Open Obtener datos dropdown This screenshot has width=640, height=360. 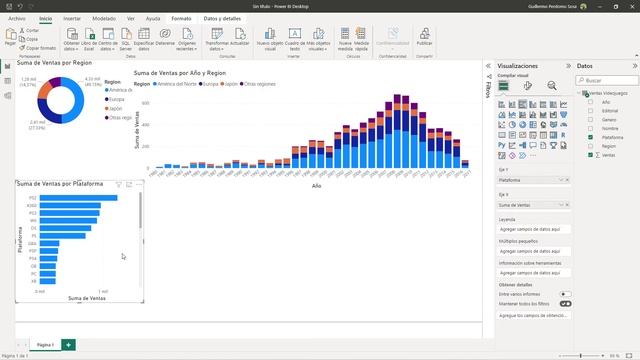(71, 46)
